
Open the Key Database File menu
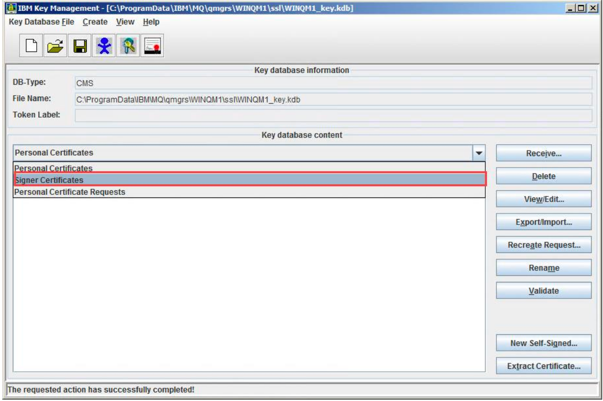42,22
